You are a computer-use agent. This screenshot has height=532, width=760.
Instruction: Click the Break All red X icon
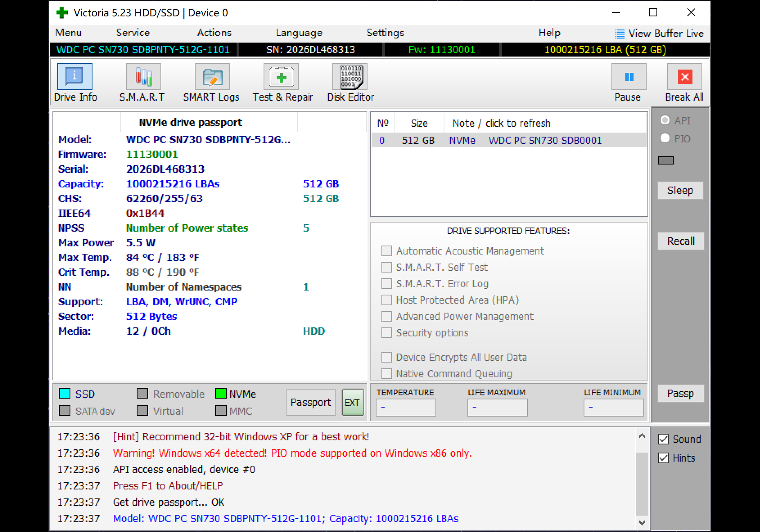[685, 77]
